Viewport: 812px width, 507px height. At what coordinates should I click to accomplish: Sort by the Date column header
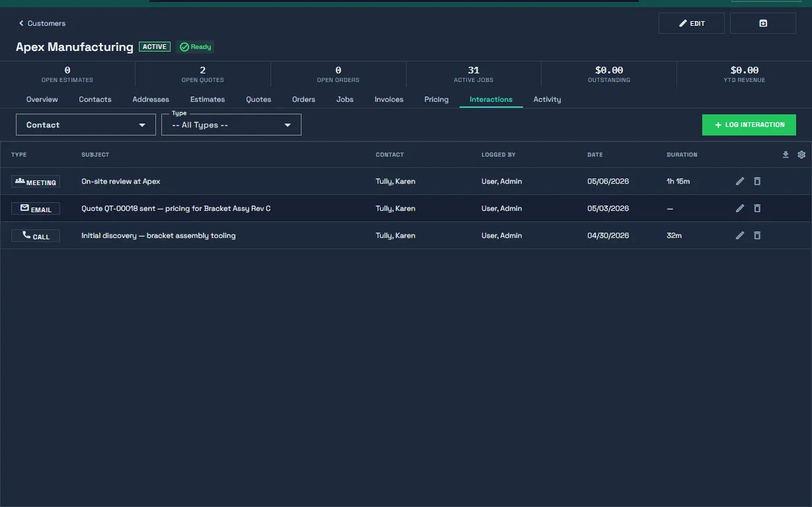coord(595,155)
